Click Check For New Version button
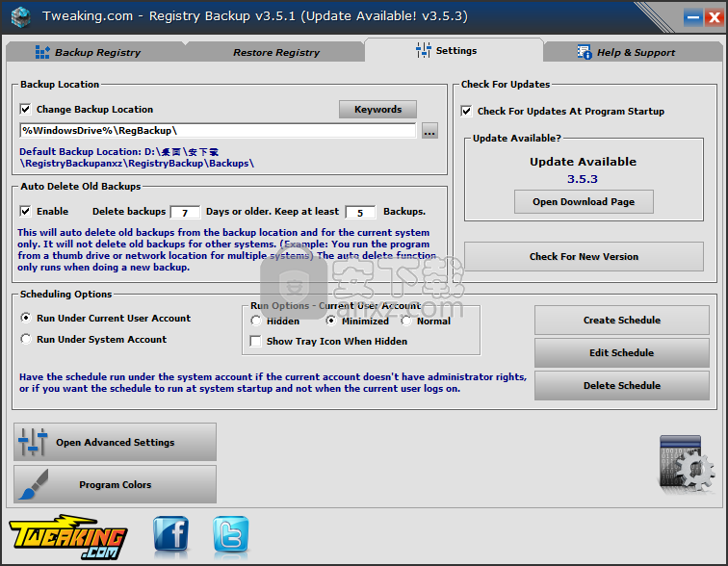The image size is (728, 566). 584,257
